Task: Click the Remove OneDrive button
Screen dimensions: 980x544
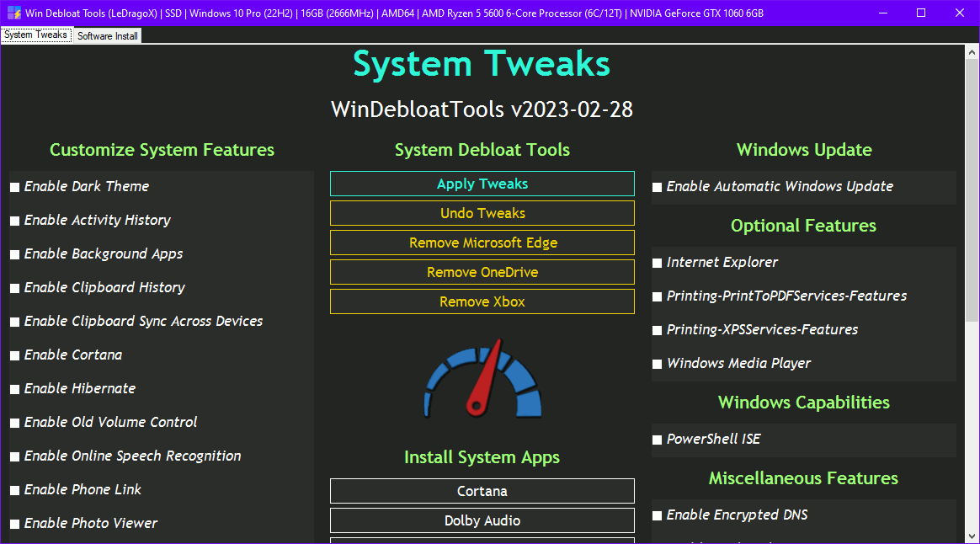Action: click(x=482, y=272)
